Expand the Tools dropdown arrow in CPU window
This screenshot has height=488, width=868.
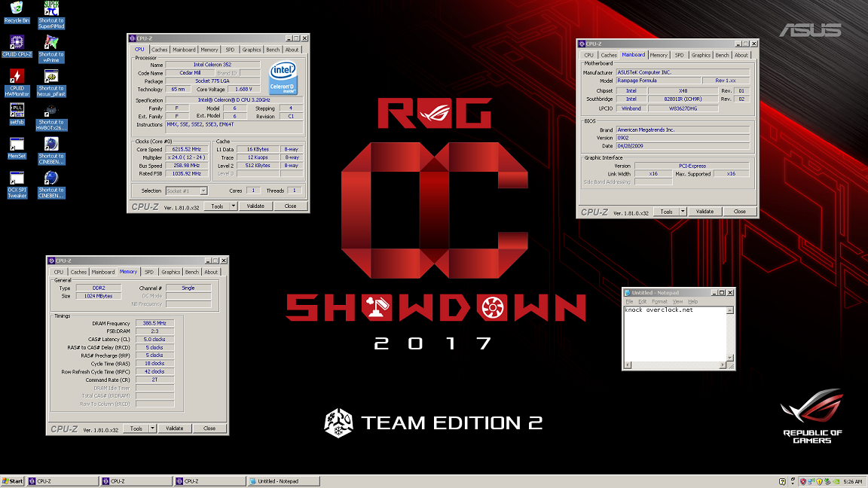(234, 206)
